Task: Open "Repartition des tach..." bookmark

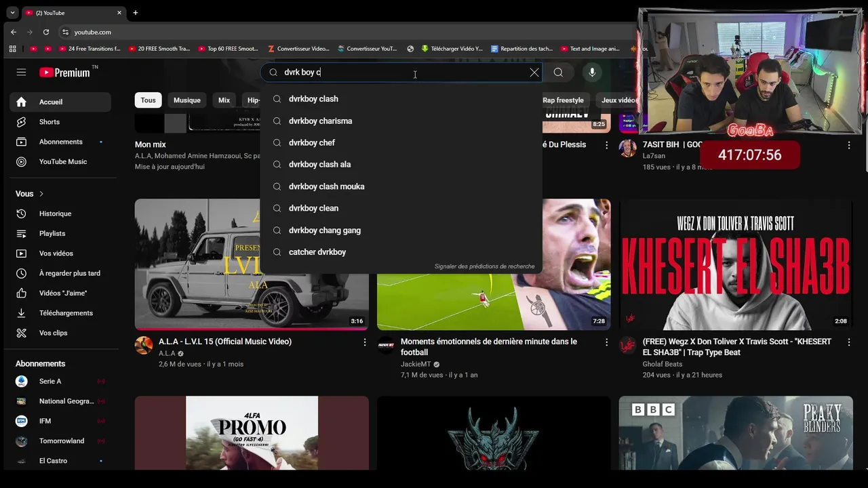Action: point(521,49)
